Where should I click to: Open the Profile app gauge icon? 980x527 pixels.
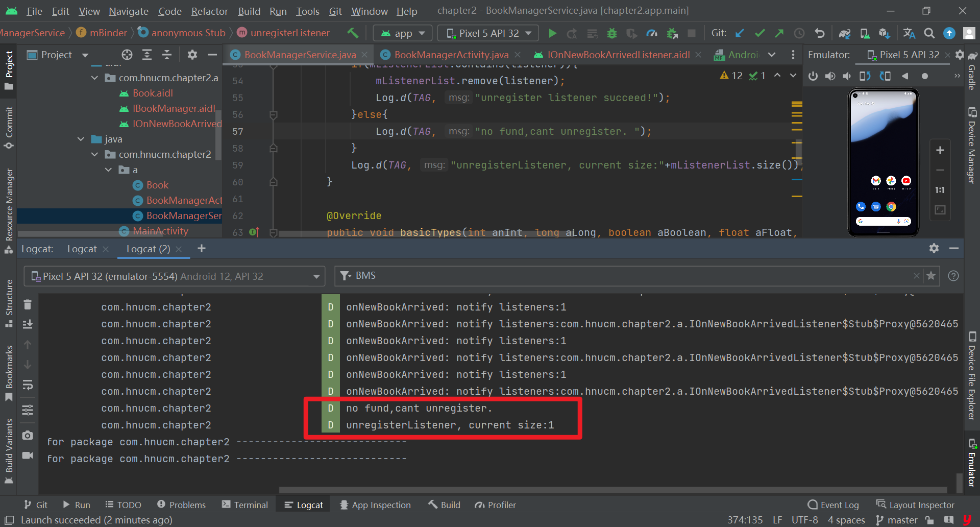tap(652, 33)
